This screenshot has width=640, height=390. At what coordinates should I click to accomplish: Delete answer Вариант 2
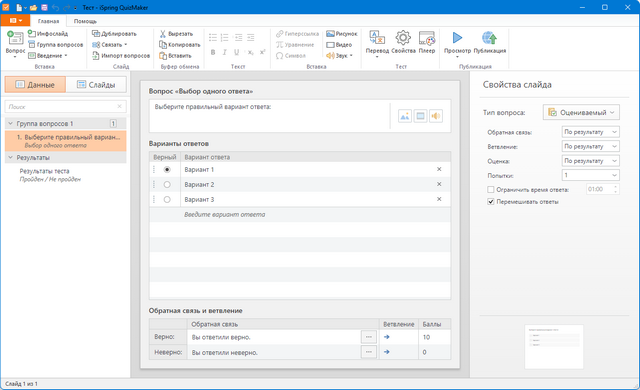[x=439, y=184]
